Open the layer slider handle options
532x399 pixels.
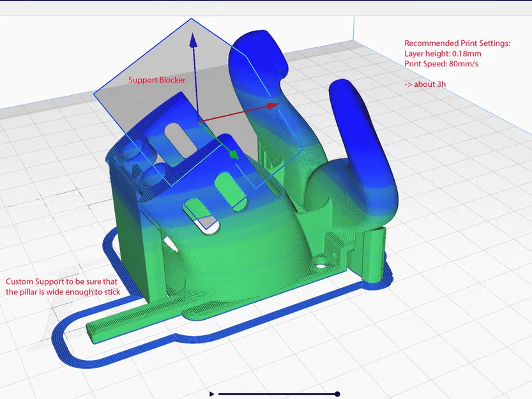click(x=337, y=394)
